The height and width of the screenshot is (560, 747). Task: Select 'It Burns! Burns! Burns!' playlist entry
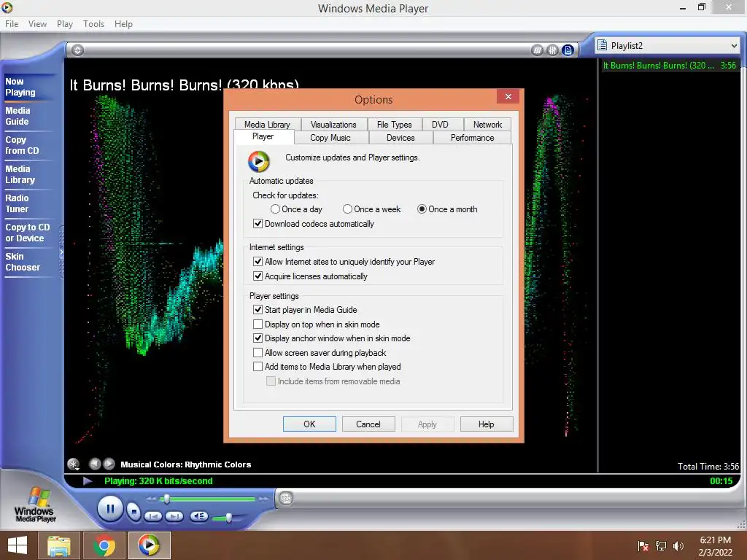point(670,65)
